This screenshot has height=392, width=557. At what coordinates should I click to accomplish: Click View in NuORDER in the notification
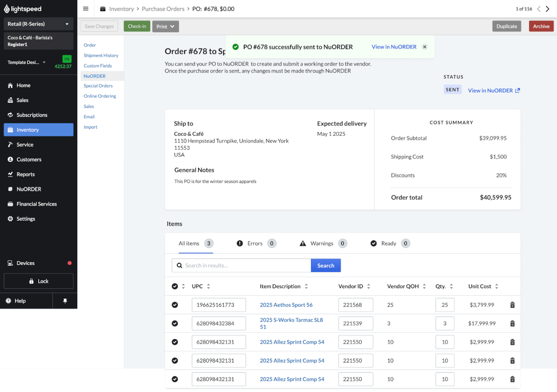pos(394,47)
